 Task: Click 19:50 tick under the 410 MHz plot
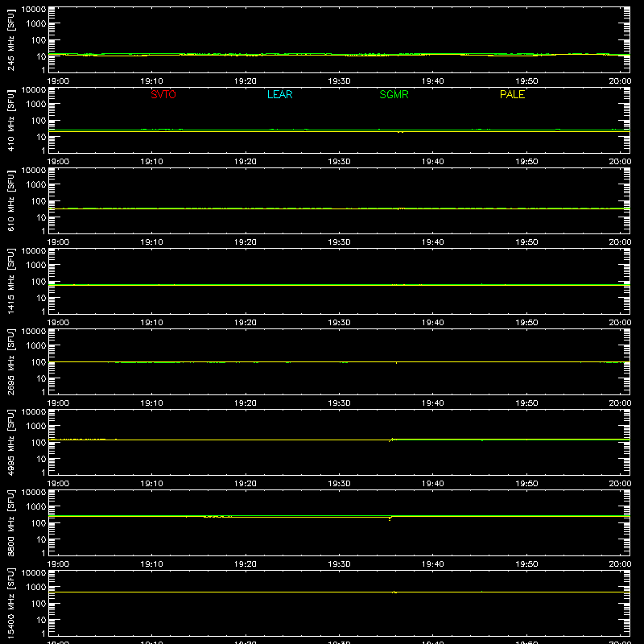526,162
